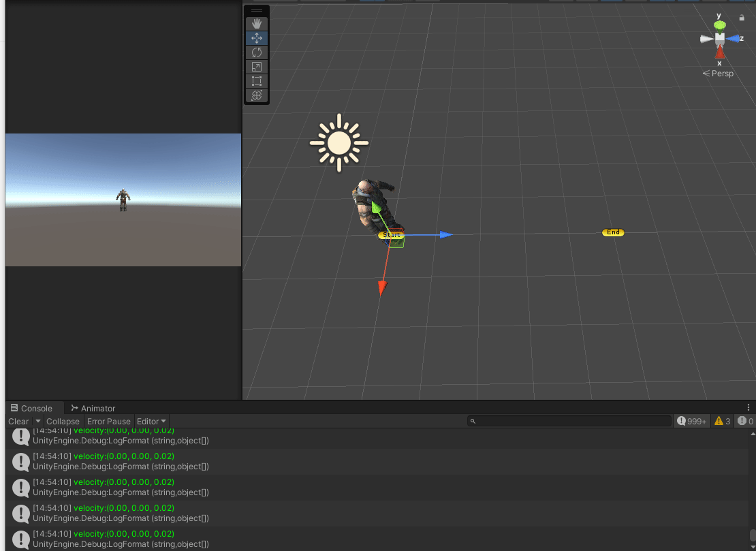Click the green Y-axis move arrow
The width and height of the screenshot is (756, 551).
coord(375,207)
